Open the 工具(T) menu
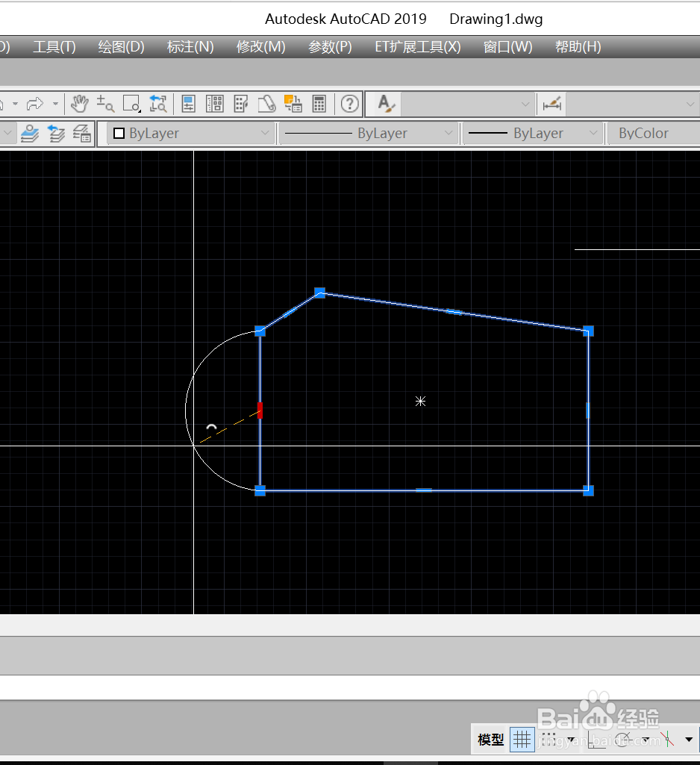 point(54,47)
